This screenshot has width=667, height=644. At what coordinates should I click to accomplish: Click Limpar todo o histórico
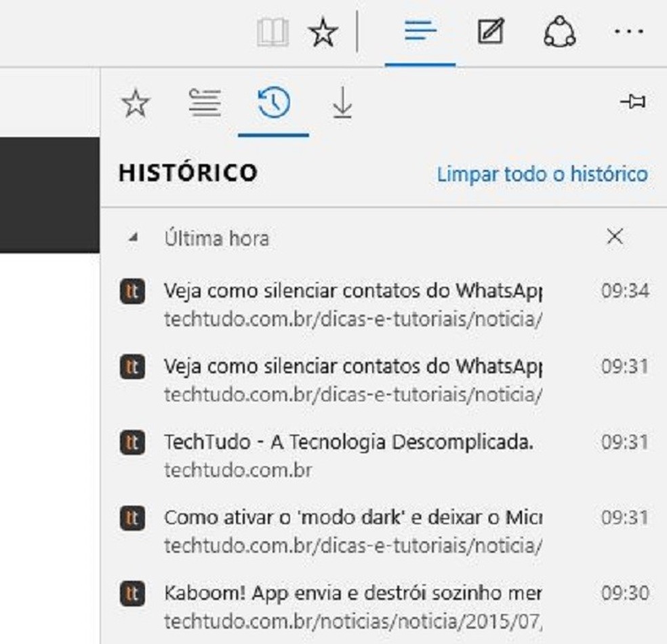pyautogui.click(x=543, y=174)
